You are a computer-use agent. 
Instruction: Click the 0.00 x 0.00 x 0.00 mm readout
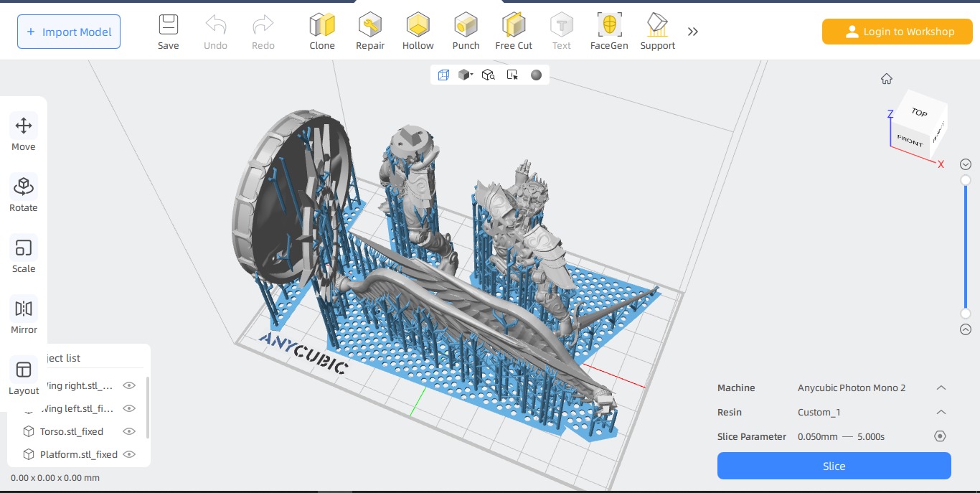[55, 477]
